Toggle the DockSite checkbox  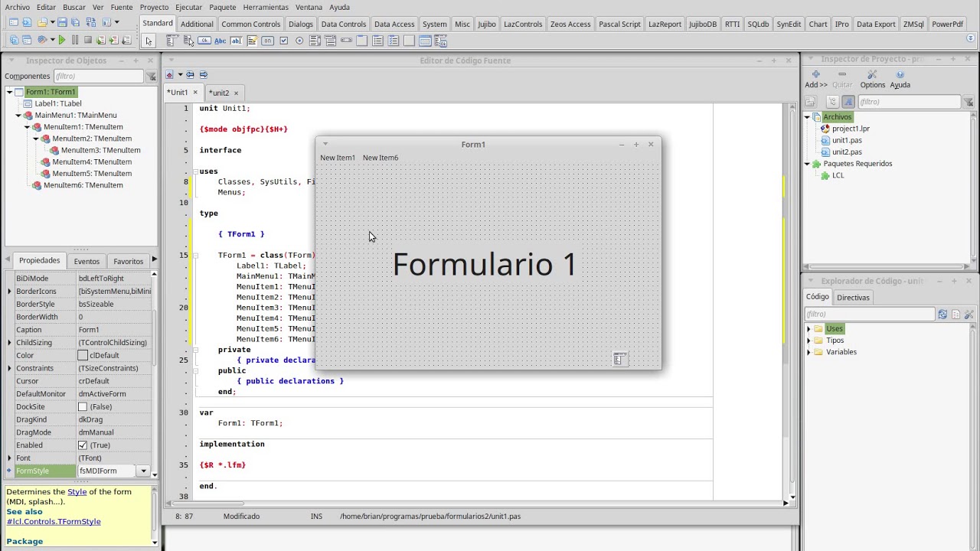coord(83,406)
